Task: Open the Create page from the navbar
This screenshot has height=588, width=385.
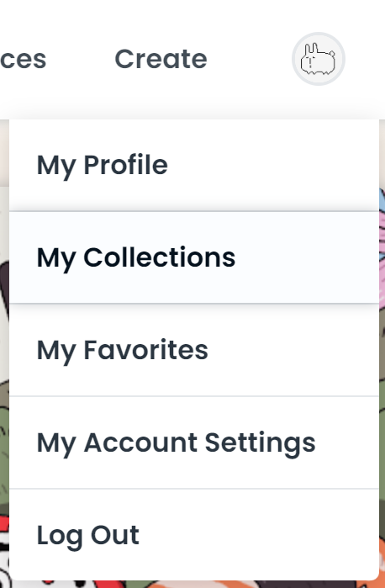Action: 161,59
